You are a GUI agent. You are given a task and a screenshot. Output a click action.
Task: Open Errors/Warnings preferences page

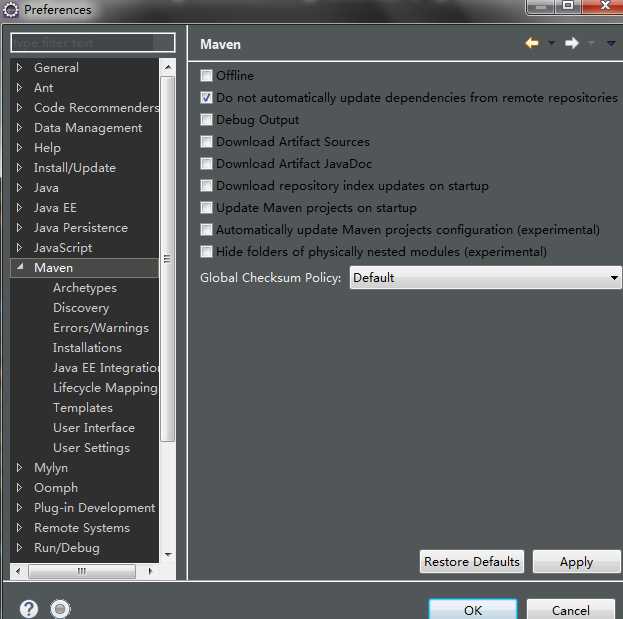(x=101, y=328)
